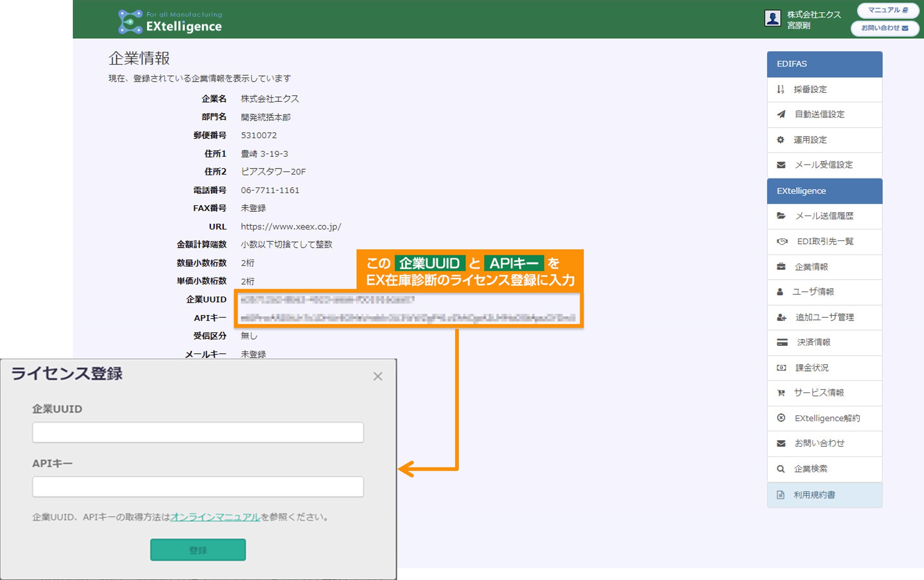Click the add-user icon for 追加ユーザ管理
924x580 pixels.
(x=781, y=318)
